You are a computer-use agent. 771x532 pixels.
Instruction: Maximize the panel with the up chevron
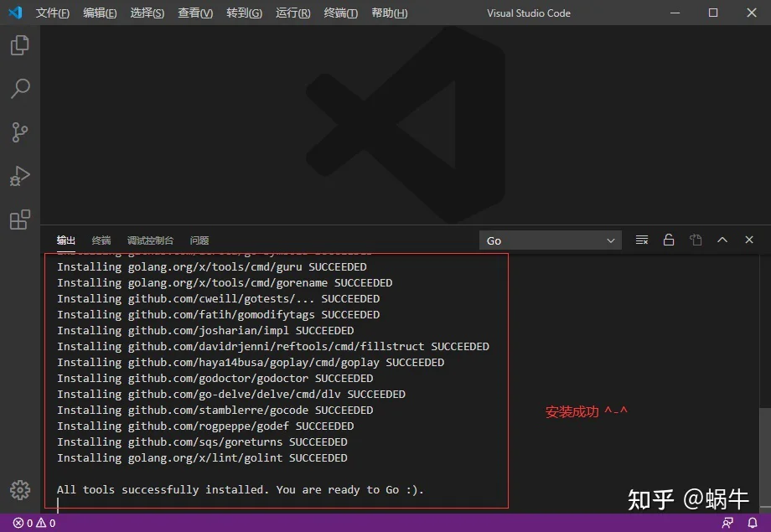coord(722,240)
